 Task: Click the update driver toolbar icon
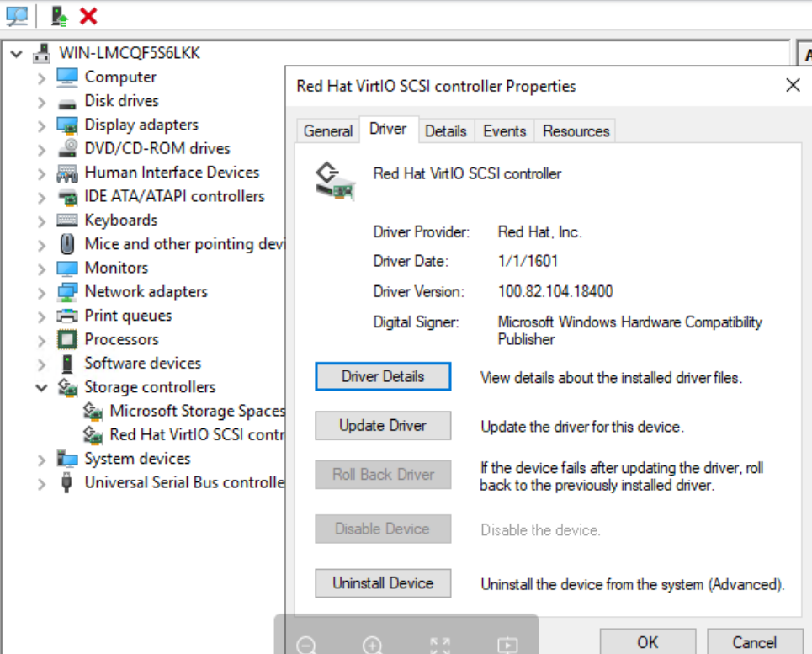pos(60,16)
